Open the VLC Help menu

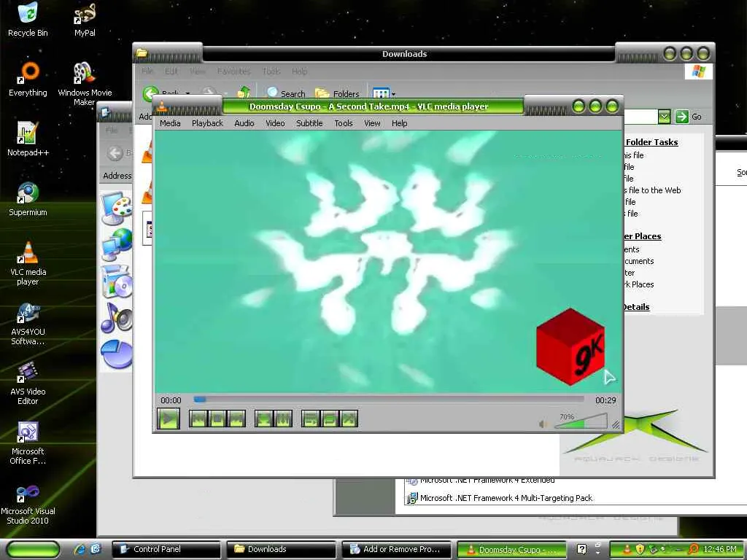[x=399, y=123]
